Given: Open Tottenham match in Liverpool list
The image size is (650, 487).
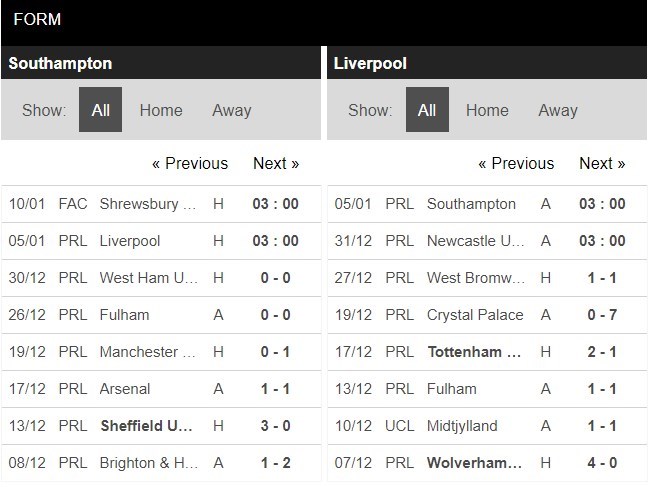Looking at the screenshot, I should click(x=476, y=352).
